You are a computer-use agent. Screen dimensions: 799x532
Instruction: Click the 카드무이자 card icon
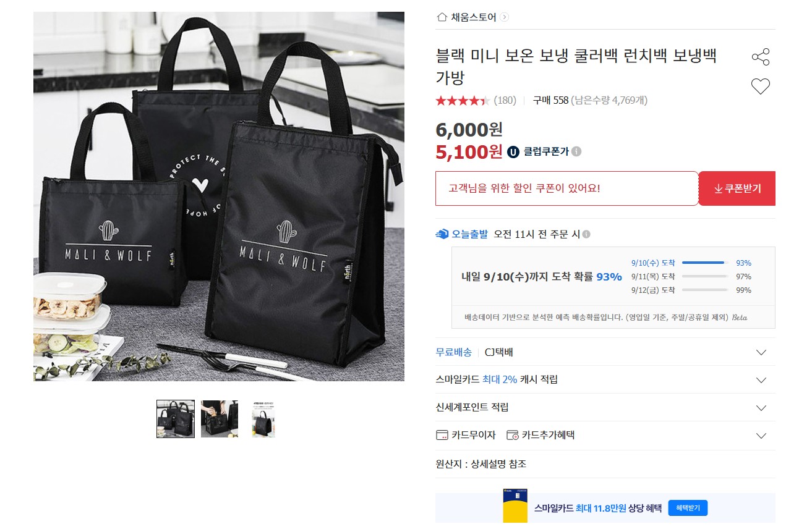coord(442,435)
